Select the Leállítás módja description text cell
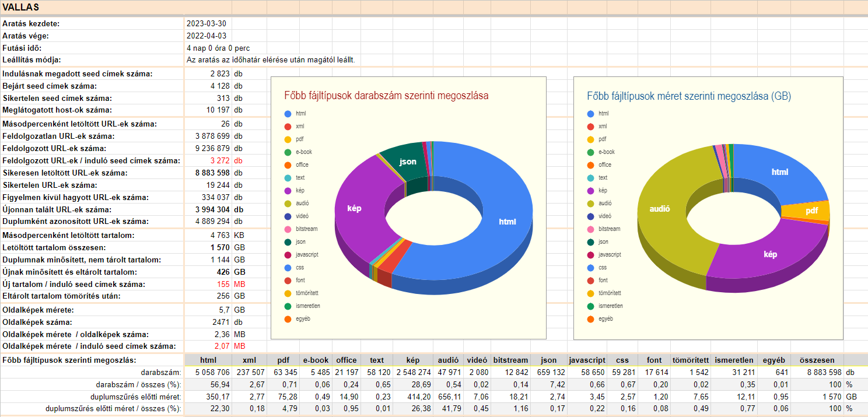This screenshot has height=417, width=868. pyautogui.click(x=271, y=60)
